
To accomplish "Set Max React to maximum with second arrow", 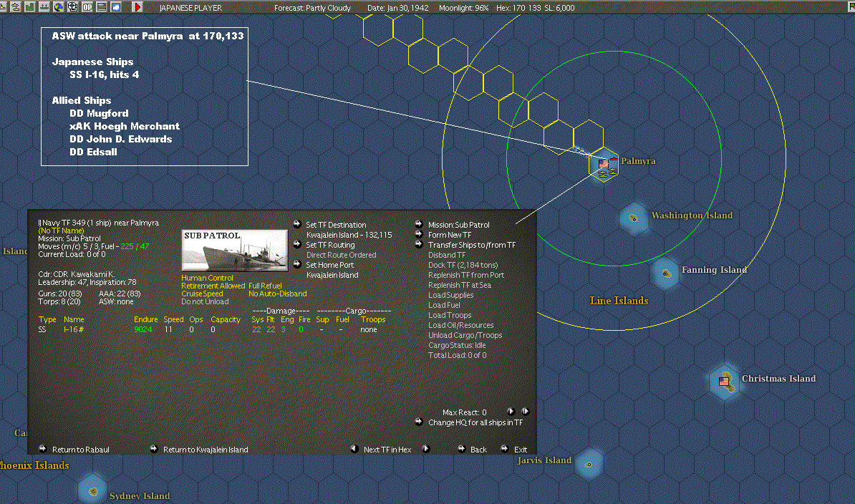I will click(525, 412).
